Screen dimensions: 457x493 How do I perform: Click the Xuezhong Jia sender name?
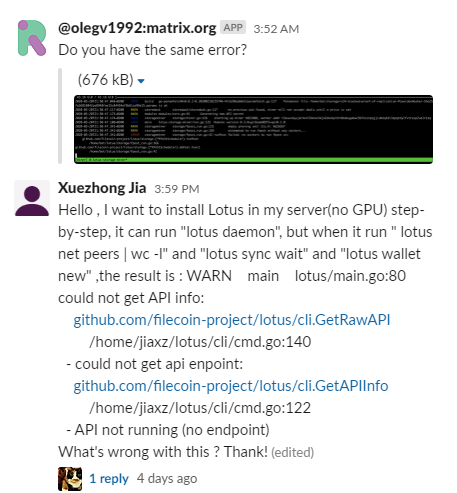pos(102,188)
